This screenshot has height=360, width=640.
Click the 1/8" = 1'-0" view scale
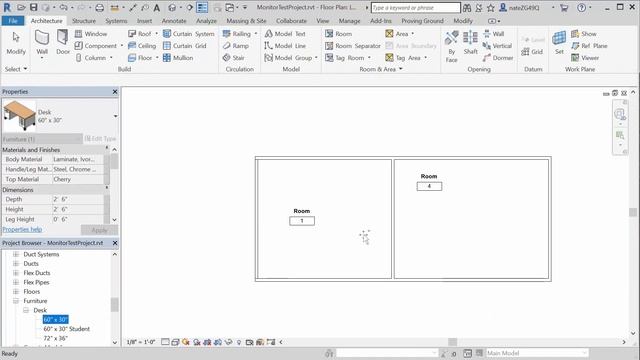click(x=141, y=342)
